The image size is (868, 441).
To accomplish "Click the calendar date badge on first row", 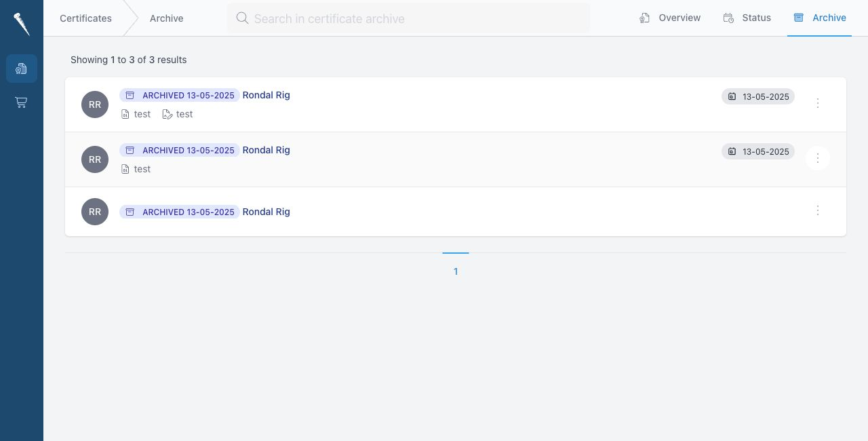I will [x=758, y=96].
